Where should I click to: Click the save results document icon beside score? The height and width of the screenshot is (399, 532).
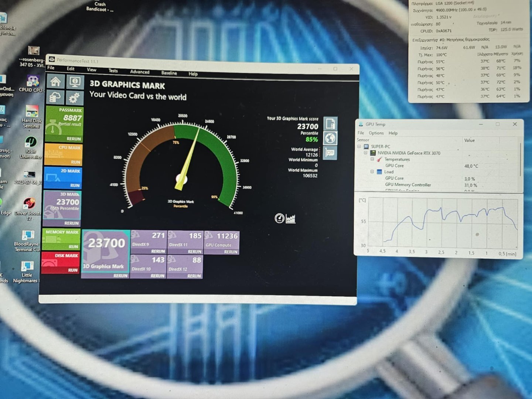[x=330, y=123]
